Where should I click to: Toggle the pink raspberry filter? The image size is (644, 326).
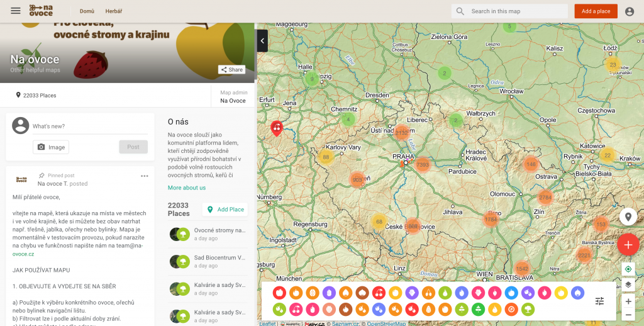coord(478,293)
